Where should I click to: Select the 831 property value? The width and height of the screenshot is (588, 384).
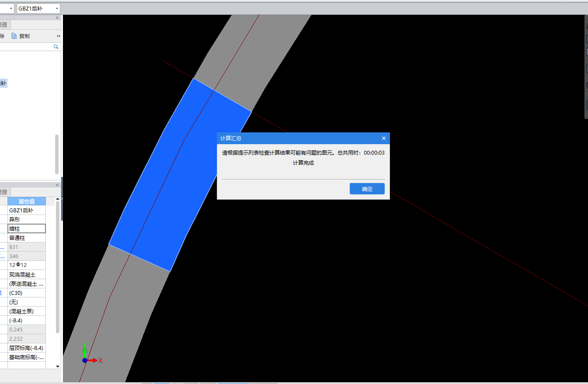(x=27, y=247)
